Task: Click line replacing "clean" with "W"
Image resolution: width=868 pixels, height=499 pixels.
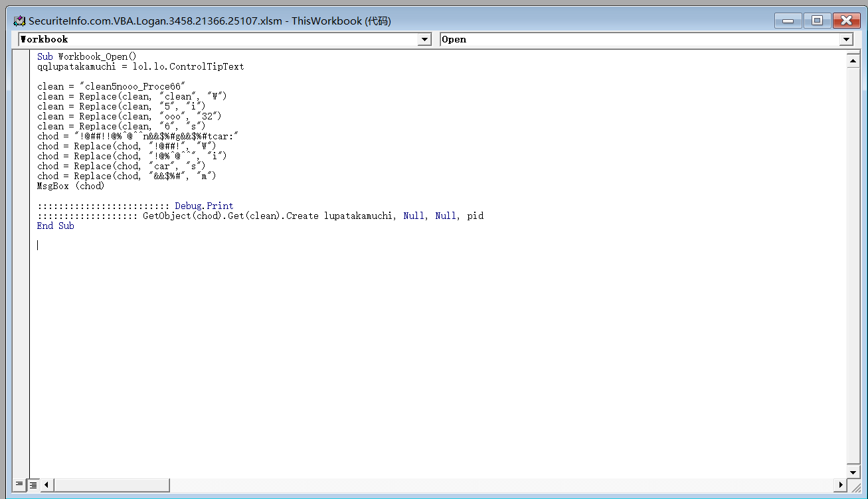Action: point(132,96)
